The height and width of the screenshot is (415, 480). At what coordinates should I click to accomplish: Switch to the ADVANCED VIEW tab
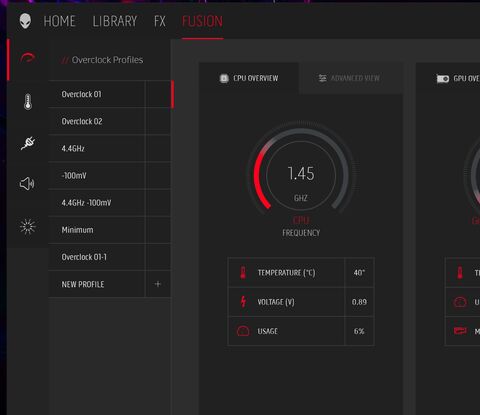point(351,78)
